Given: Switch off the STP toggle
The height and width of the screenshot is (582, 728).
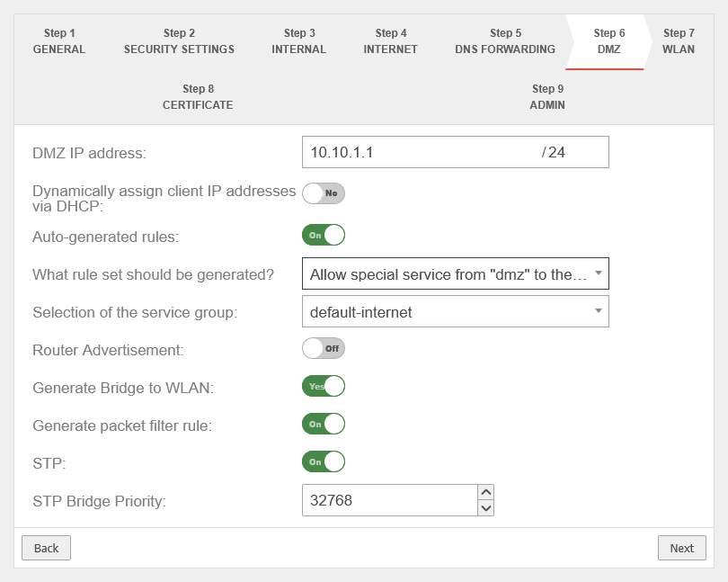Looking at the screenshot, I should tap(324, 462).
